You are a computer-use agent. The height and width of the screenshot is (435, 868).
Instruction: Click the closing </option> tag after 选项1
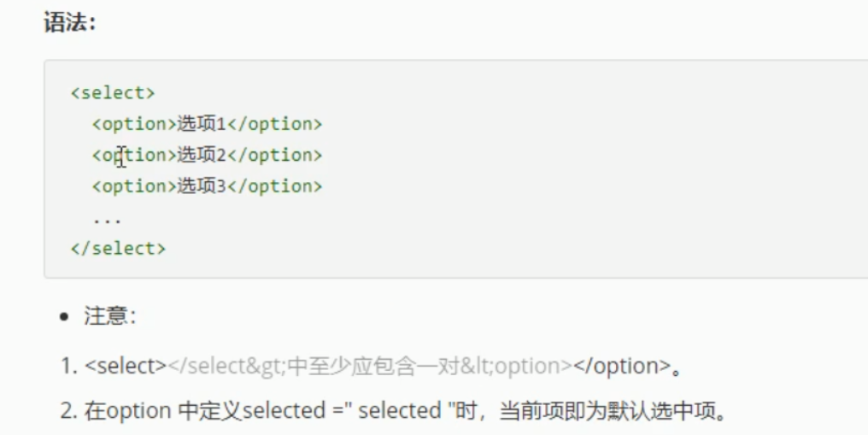274,124
